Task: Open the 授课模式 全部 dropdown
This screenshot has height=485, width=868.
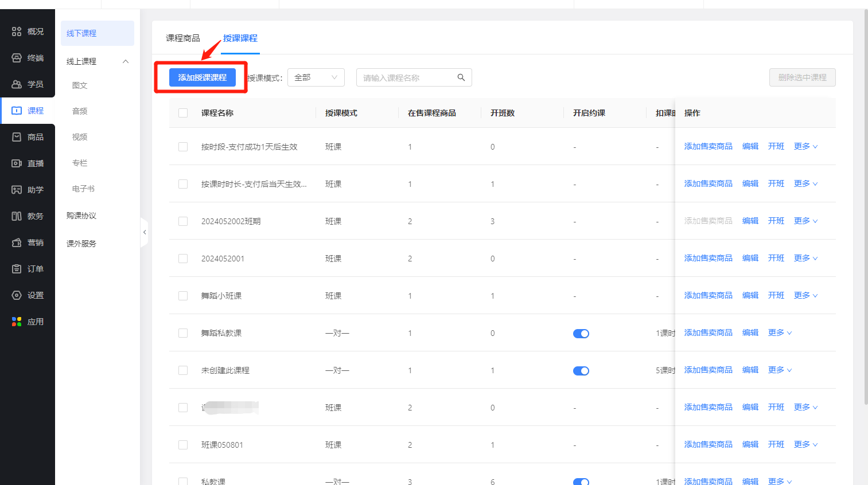Action: coord(316,77)
